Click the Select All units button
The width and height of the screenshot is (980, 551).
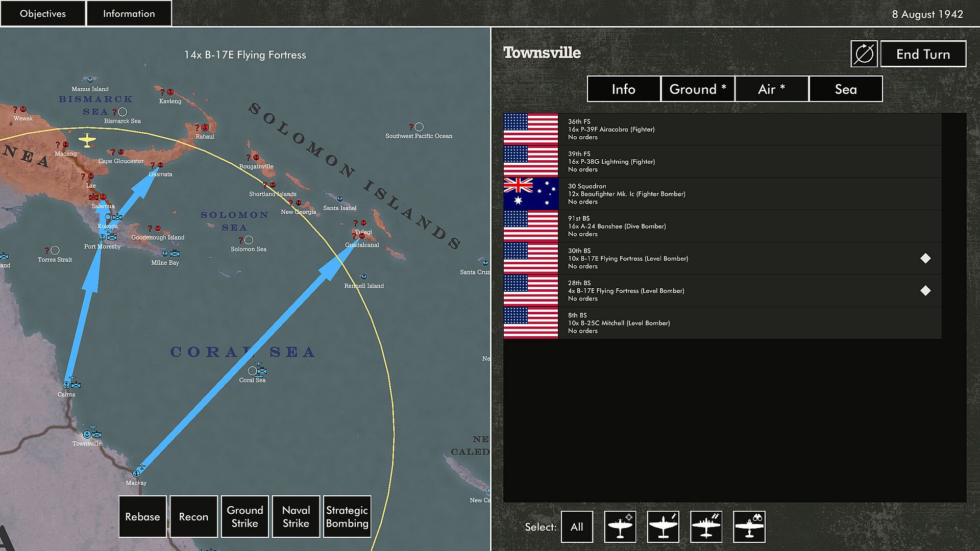coord(576,527)
